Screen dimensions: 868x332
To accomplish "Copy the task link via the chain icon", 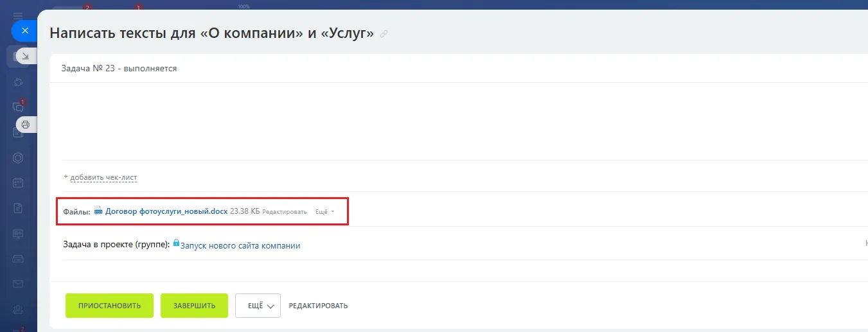I will tap(384, 34).
